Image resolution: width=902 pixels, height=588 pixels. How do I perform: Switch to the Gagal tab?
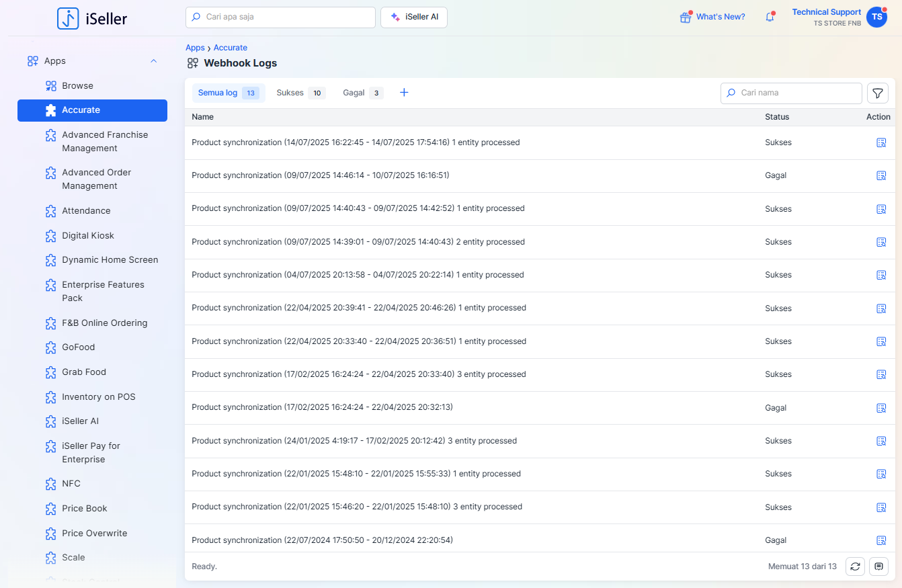point(362,93)
